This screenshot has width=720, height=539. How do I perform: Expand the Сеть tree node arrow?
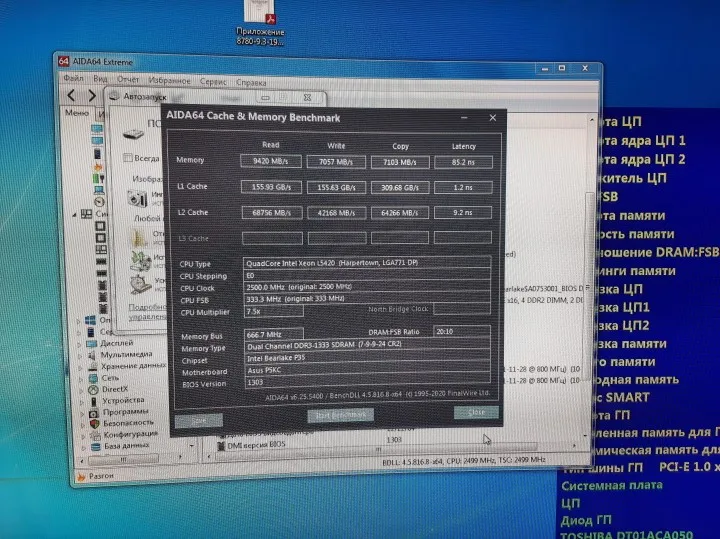[80, 379]
